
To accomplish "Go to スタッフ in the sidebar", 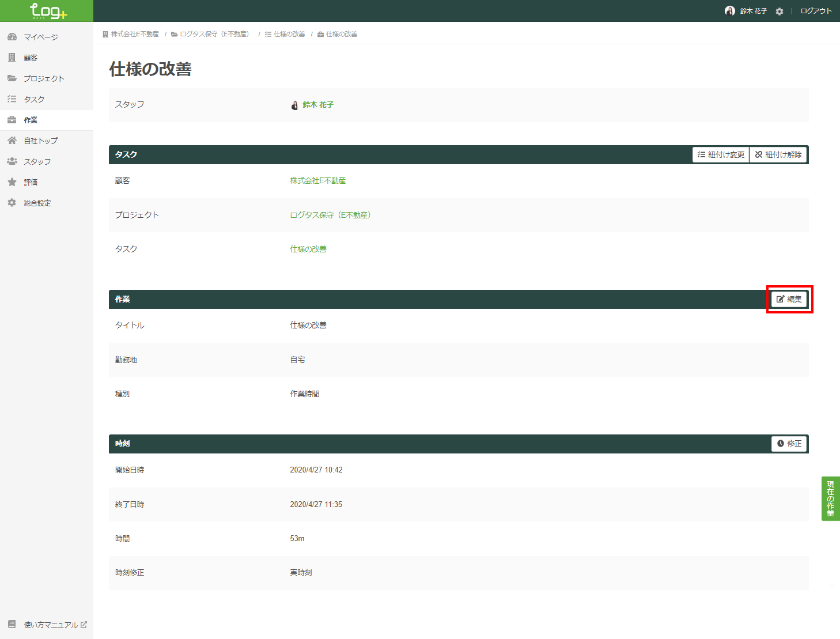I will tap(37, 161).
